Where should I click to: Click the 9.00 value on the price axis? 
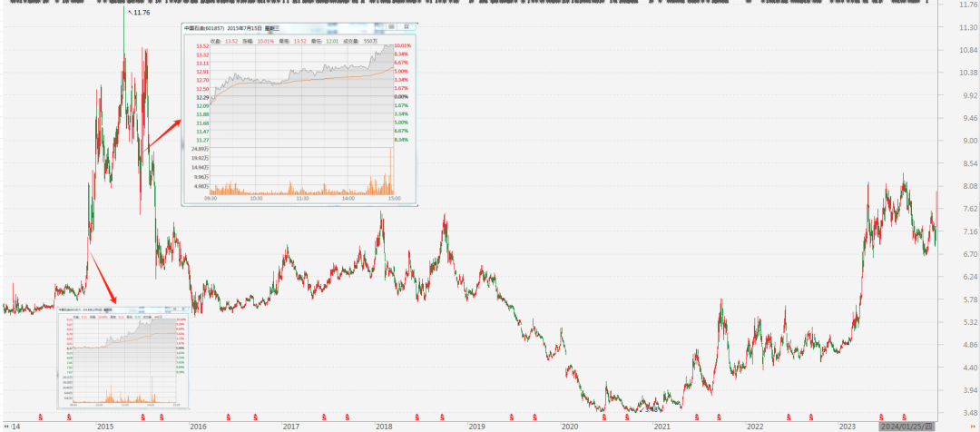[x=970, y=141]
